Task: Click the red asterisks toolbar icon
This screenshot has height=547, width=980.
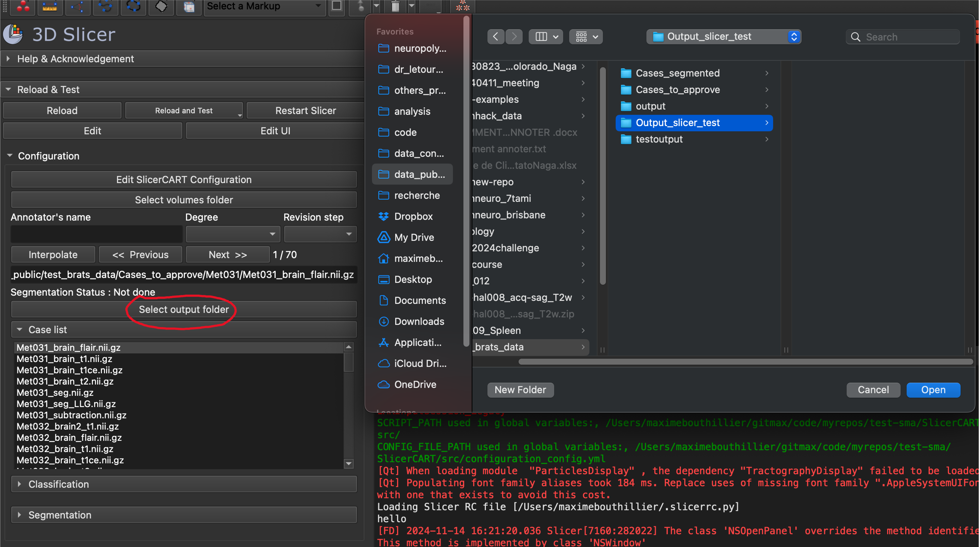Action: [463, 7]
